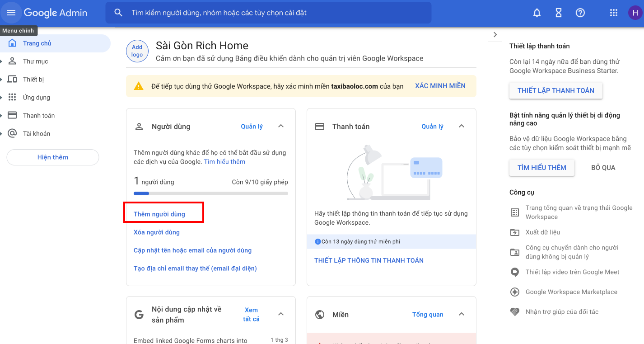Click THIẾT LẬP THÔNG TIN THANH TOÁN link
The image size is (644, 344).
pos(369,260)
